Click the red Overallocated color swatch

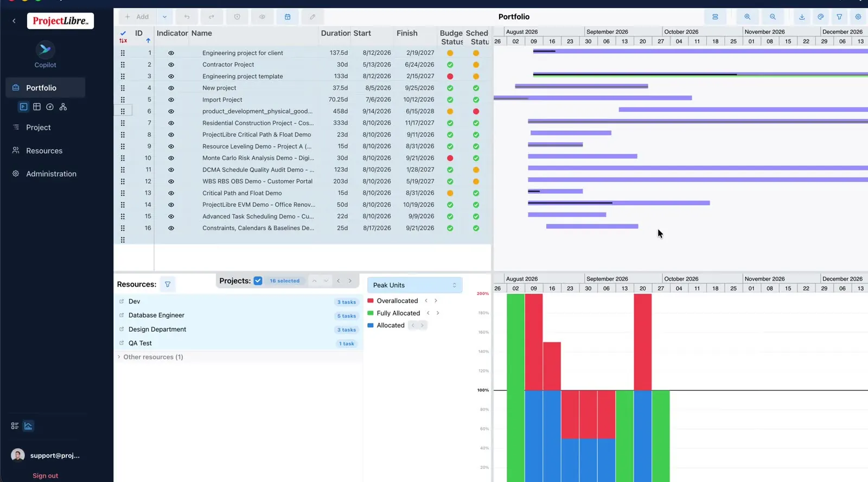371,301
